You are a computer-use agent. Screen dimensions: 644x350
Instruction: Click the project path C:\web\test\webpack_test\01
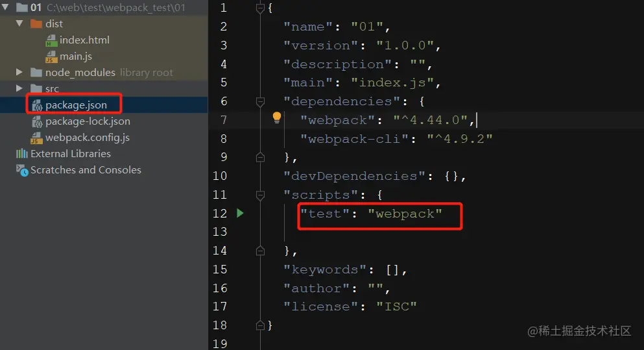tap(116, 7)
